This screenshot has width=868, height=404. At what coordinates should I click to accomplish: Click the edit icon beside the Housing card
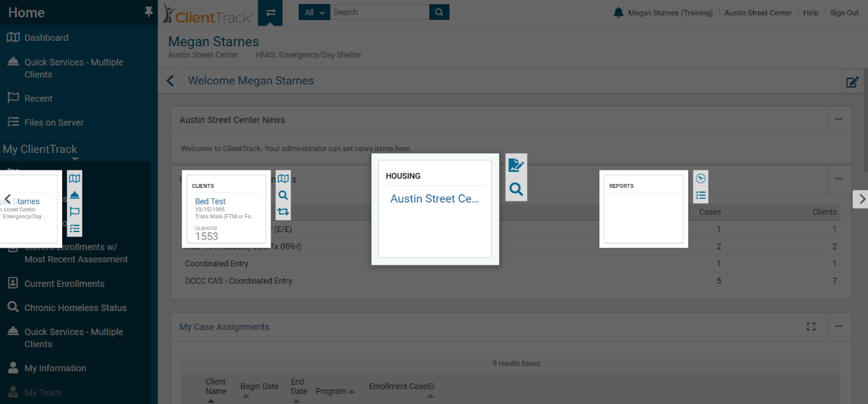click(516, 165)
